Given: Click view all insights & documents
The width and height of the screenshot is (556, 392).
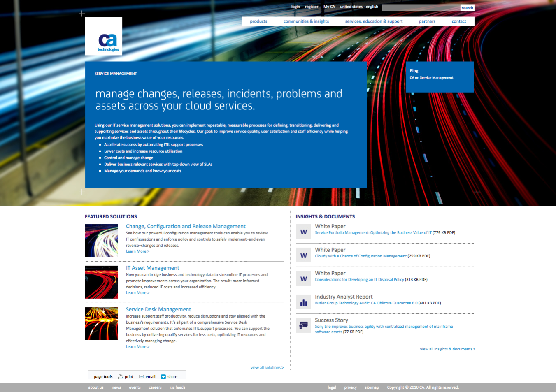Looking at the screenshot, I should click(x=447, y=349).
